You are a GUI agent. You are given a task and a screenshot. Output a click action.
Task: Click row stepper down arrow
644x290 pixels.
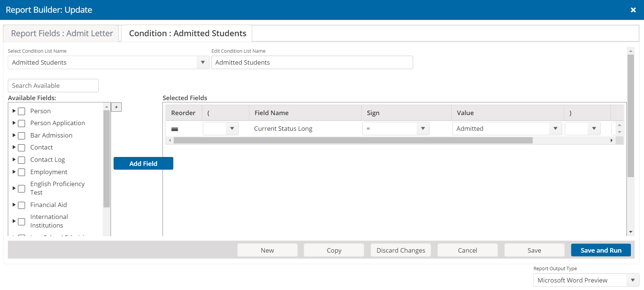619,132
